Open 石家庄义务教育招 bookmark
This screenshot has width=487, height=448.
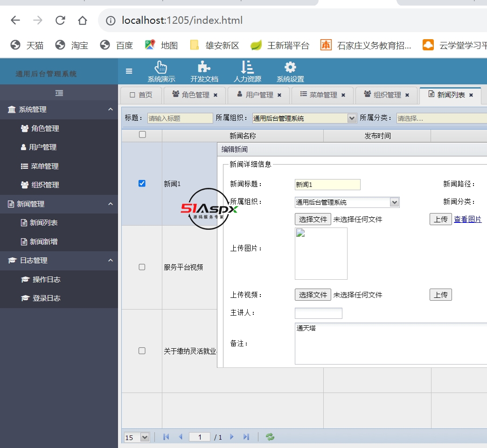(366, 45)
